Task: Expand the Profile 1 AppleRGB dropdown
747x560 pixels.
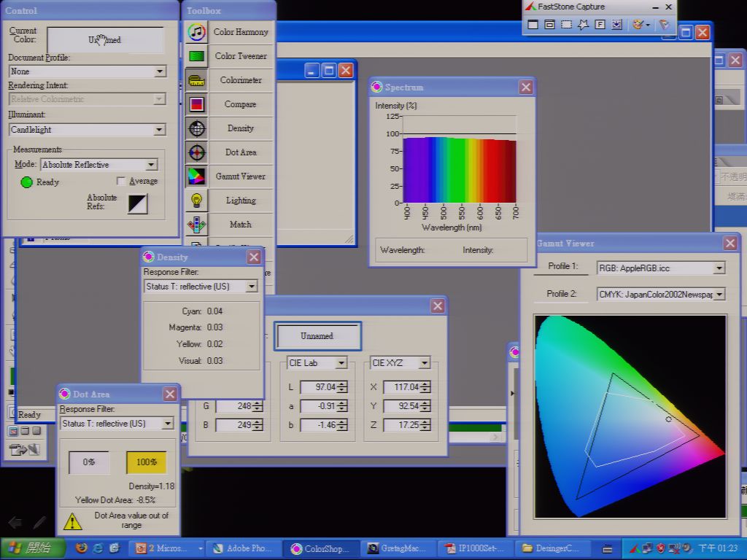Action: [x=719, y=268]
